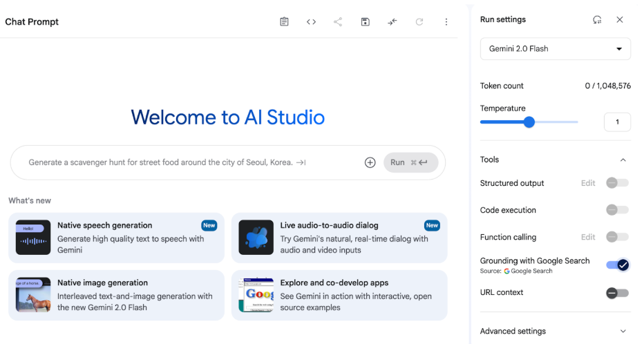Click the Temperature value input box
This screenshot has height=344, width=644.
pyautogui.click(x=617, y=122)
